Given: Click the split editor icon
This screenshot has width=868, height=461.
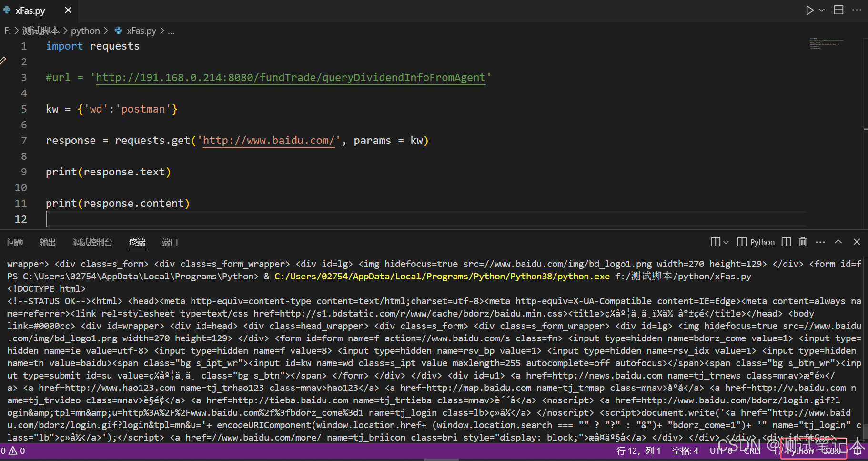Looking at the screenshot, I should (x=838, y=10).
